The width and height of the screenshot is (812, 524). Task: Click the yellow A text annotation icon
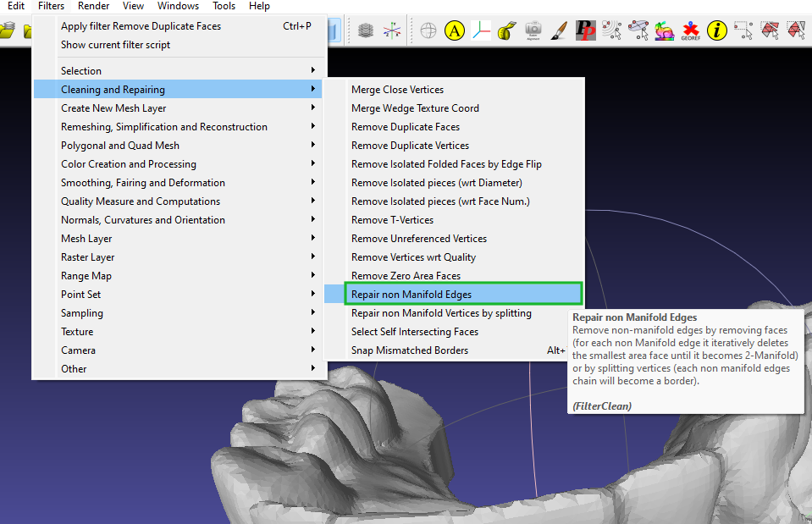tap(456, 30)
